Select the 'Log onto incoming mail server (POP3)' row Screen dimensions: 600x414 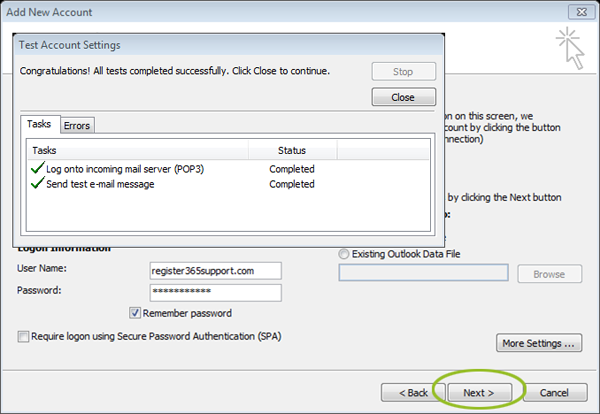(x=228, y=169)
